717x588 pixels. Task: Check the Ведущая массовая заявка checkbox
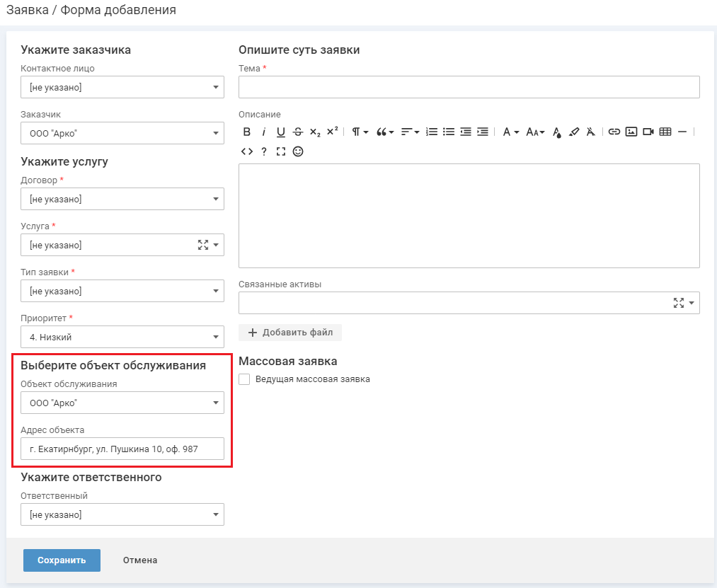[x=245, y=379]
